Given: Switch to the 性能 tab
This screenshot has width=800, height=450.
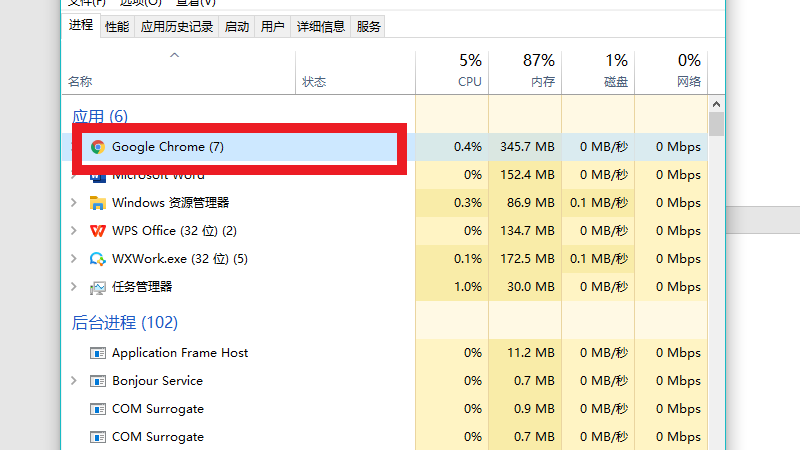Looking at the screenshot, I should coord(117,27).
